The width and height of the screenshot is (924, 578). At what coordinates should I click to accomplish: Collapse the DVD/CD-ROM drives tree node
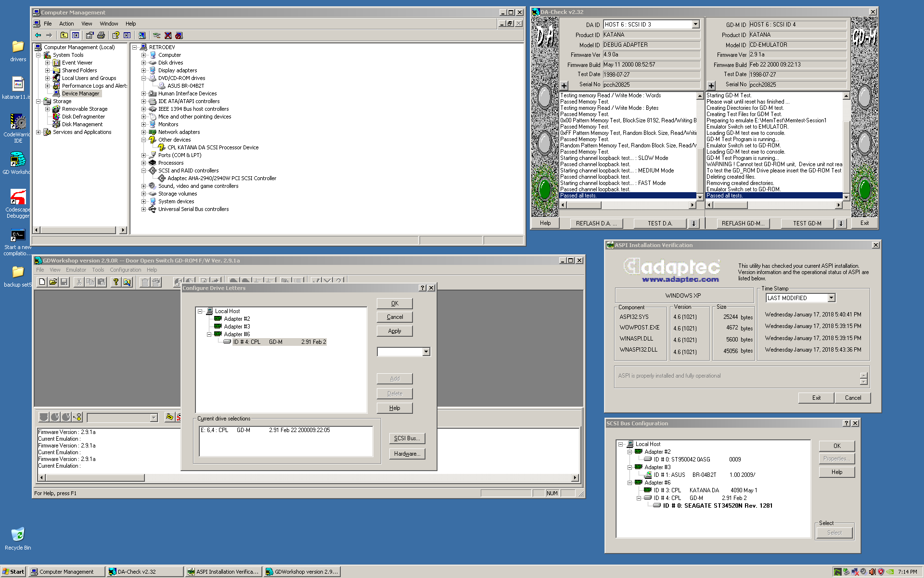tap(143, 78)
